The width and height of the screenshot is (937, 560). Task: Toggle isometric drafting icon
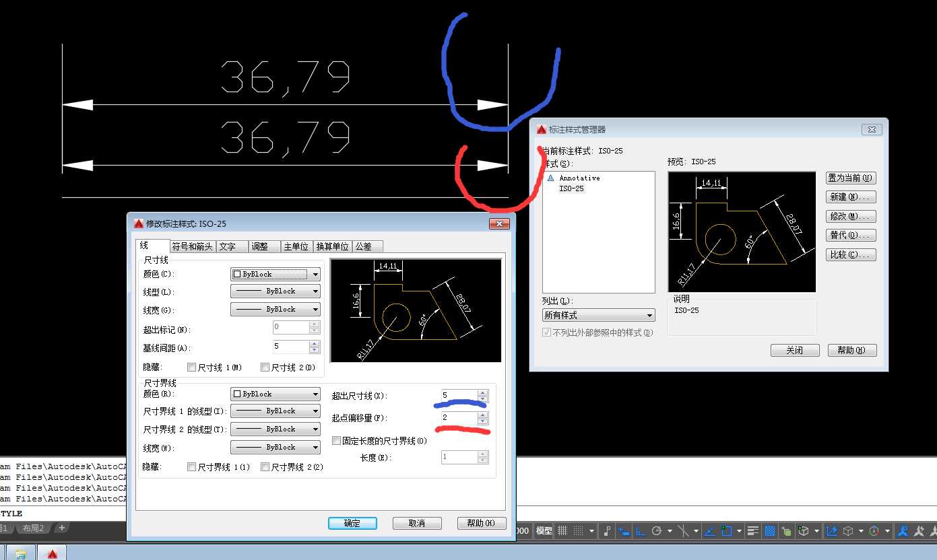tap(683, 530)
